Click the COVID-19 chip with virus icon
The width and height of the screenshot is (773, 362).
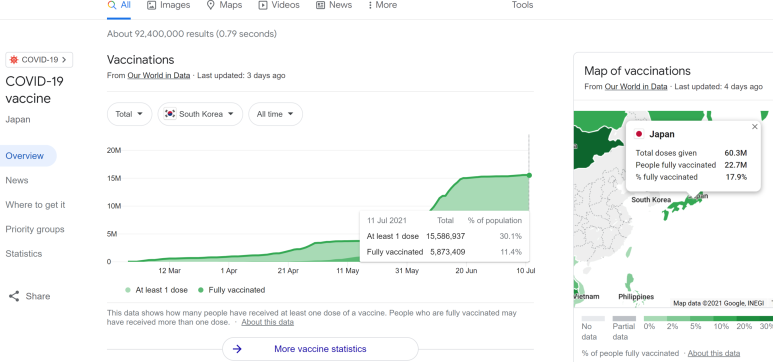coord(39,60)
